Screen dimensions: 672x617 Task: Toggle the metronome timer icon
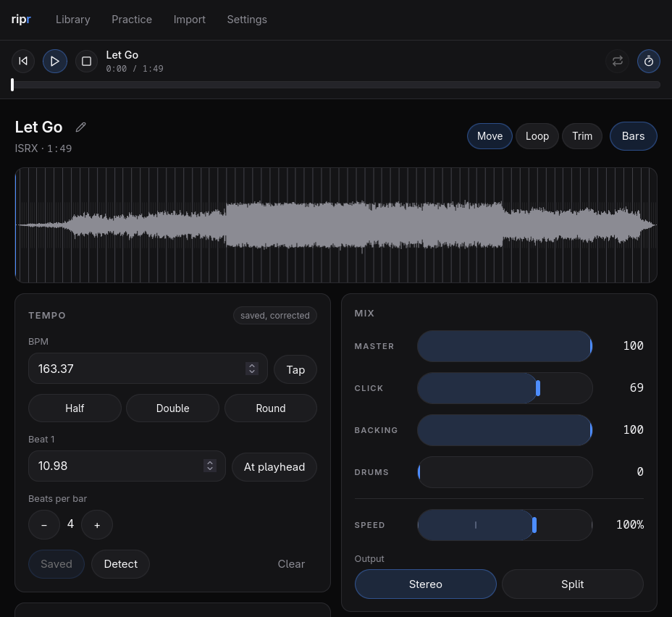coord(649,62)
